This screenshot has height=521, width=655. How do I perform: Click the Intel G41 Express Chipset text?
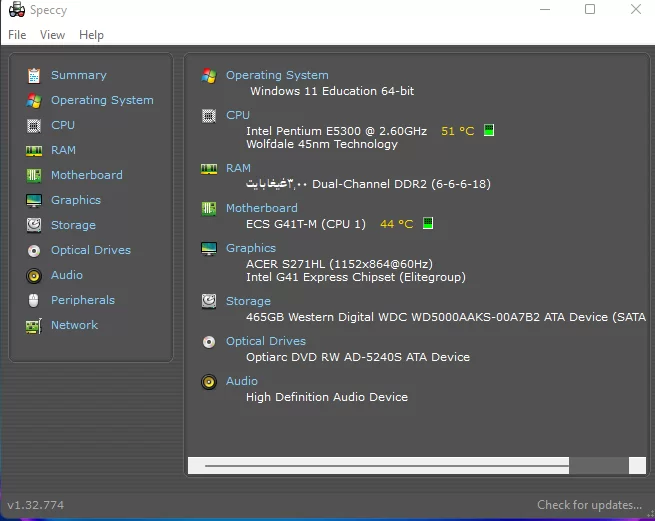pyautogui.click(x=356, y=277)
